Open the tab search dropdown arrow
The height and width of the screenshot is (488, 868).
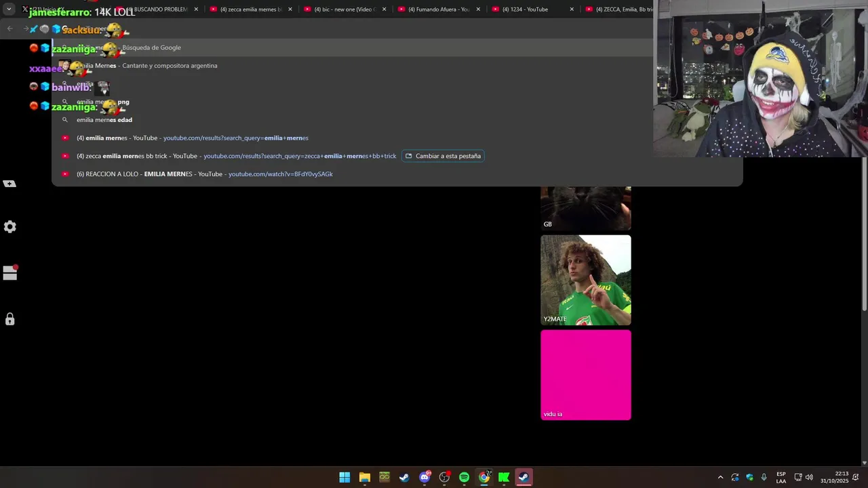click(x=9, y=9)
